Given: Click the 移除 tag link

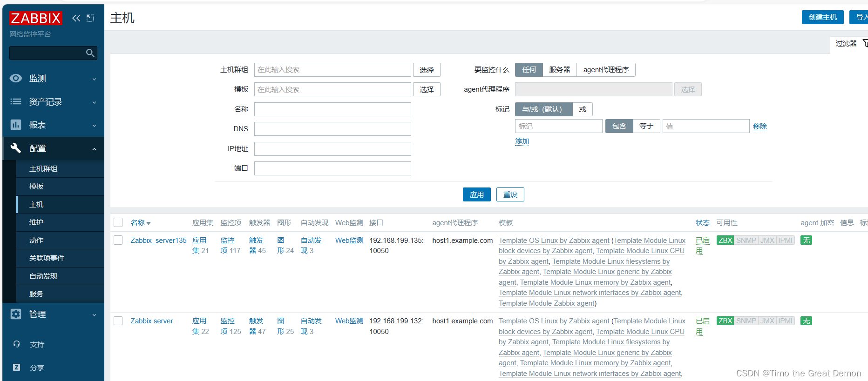Looking at the screenshot, I should click(x=759, y=126).
